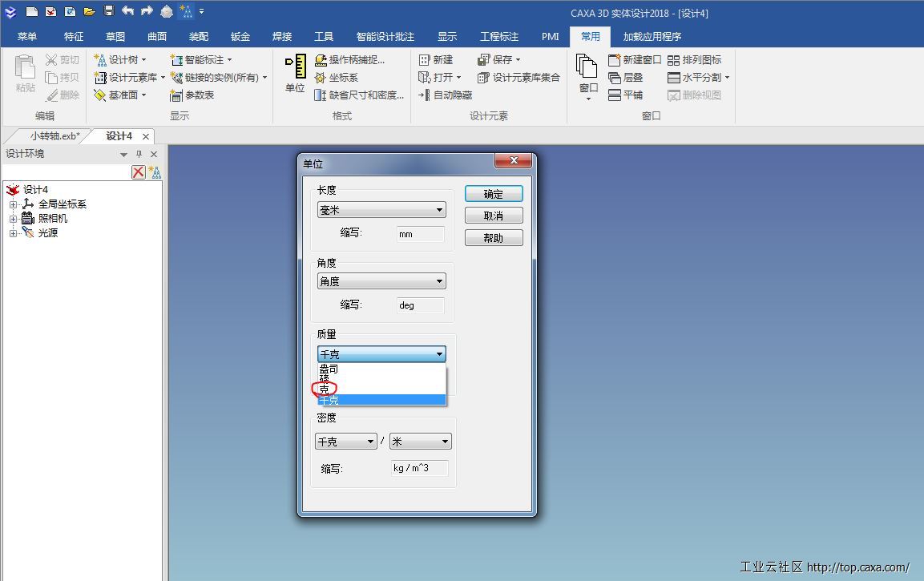The width and height of the screenshot is (924, 581).
Task: Switch to the 工程标注 ribbon tab
Action: (x=499, y=37)
